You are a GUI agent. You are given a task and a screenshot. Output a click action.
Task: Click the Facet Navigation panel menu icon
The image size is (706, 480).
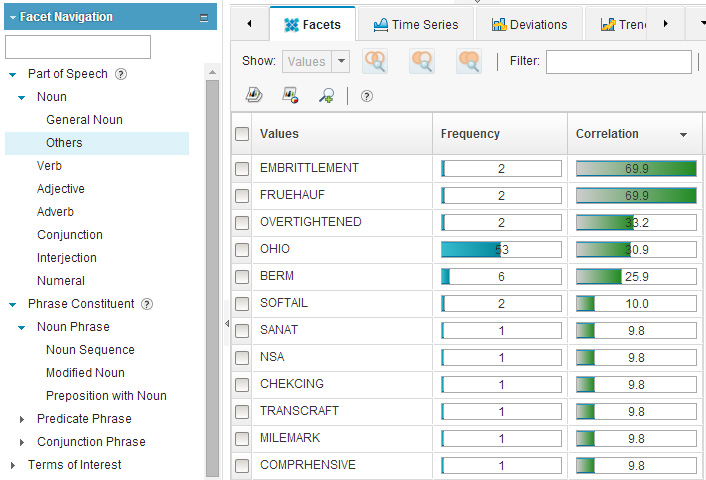point(204,18)
